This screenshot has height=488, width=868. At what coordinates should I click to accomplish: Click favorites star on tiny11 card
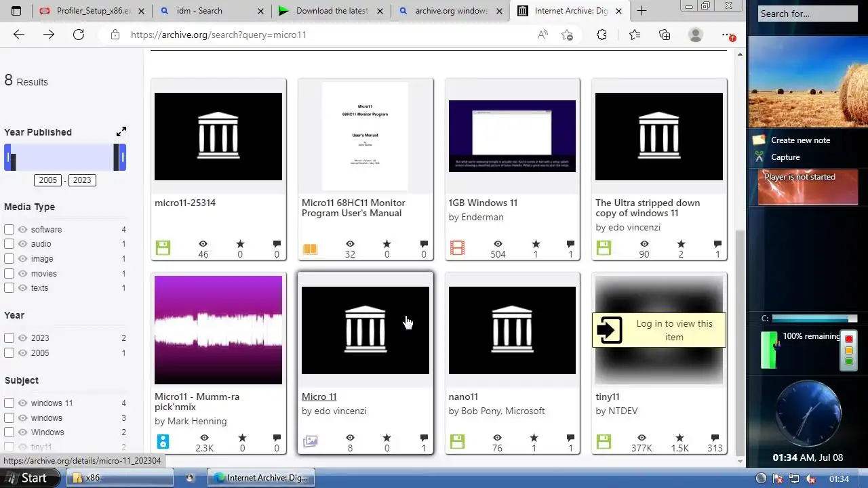tap(679, 438)
